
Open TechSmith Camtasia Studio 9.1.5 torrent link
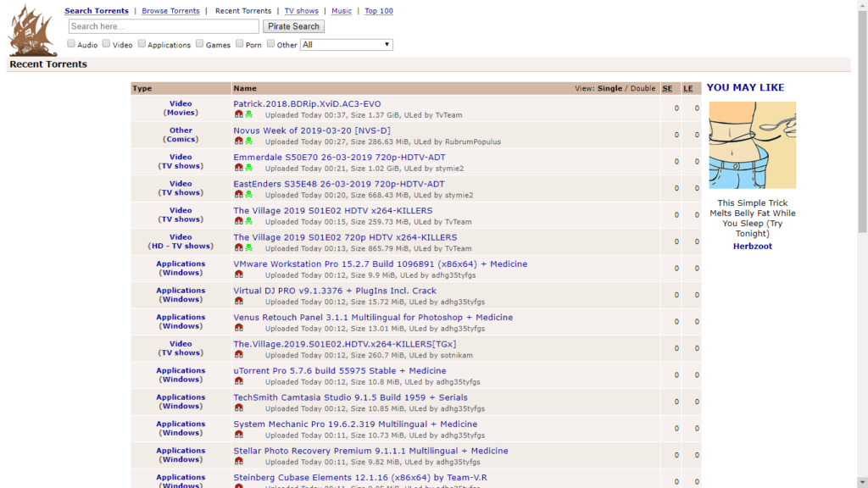(x=350, y=397)
